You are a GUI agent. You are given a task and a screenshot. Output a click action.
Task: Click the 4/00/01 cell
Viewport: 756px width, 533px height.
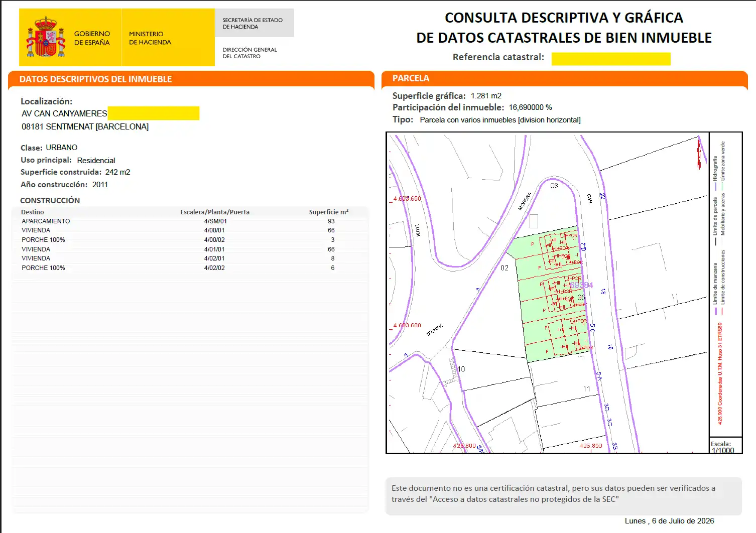tap(214, 230)
